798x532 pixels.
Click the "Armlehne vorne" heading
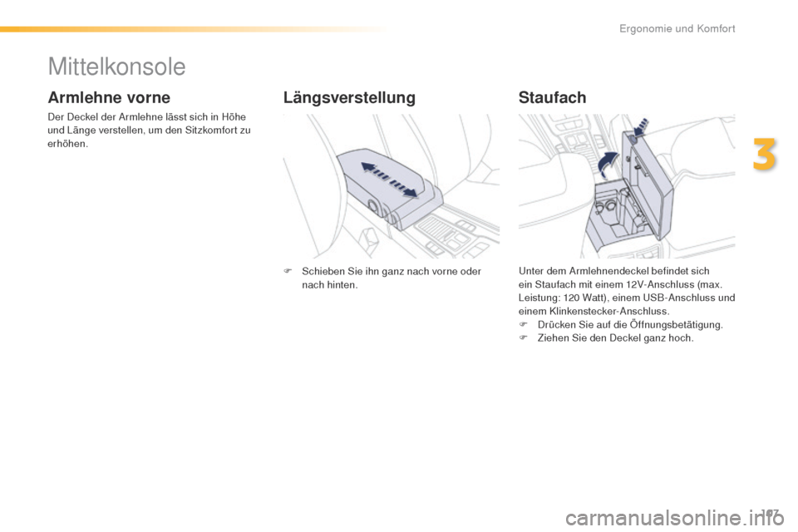point(109,97)
